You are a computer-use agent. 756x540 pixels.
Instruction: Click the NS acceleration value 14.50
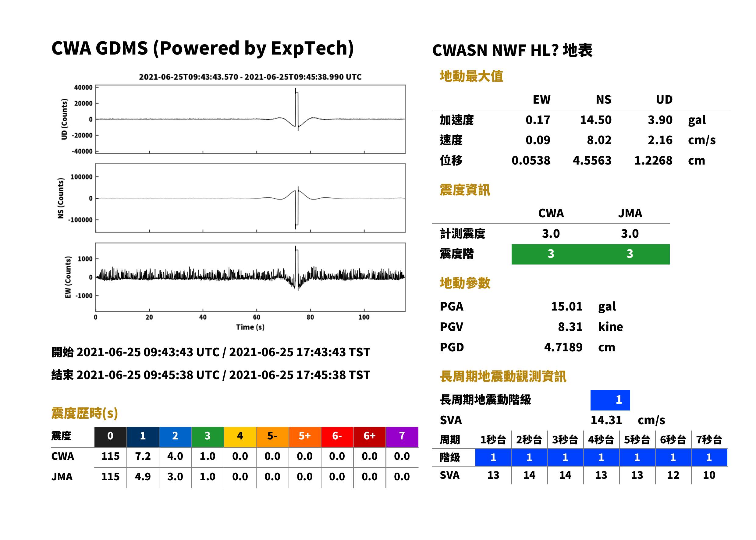click(x=596, y=120)
